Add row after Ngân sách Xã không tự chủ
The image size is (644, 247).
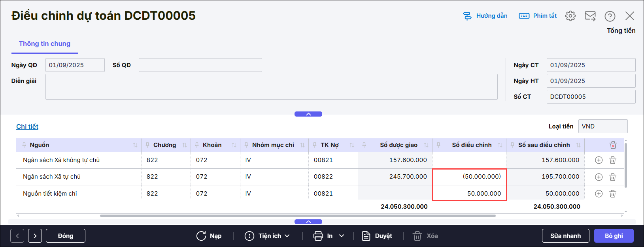point(599,160)
